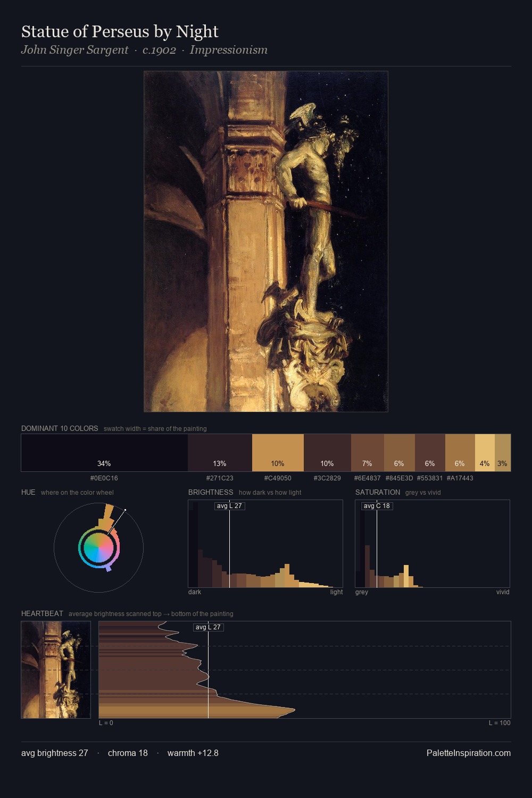Screen dimensions: 532x798
Task: Click the hex code #271C23
Action: tap(220, 478)
